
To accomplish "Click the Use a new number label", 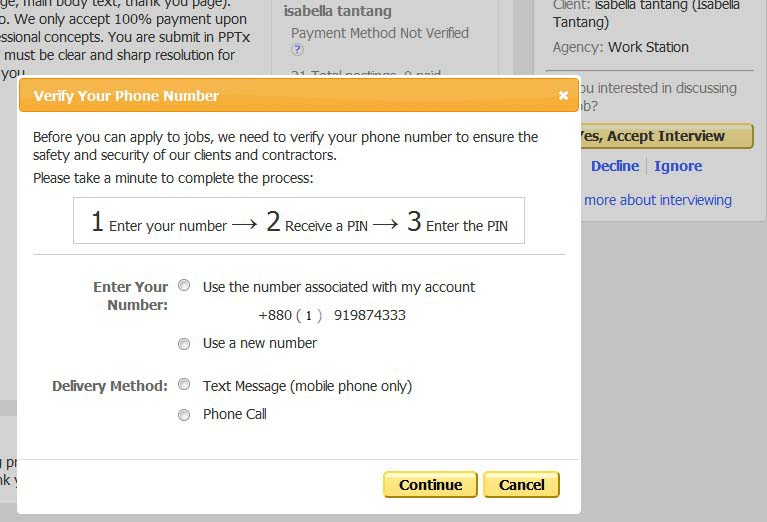I will click(x=260, y=343).
